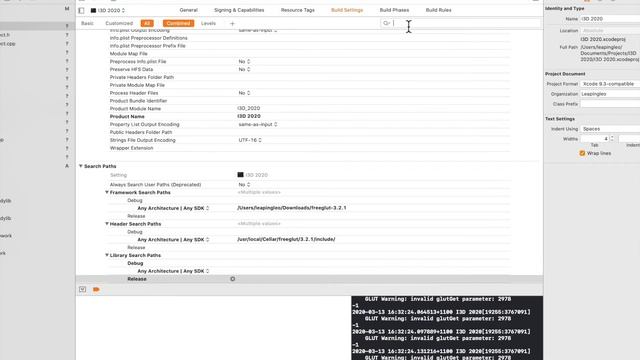The width and height of the screenshot is (640, 360).
Task: Switch to Resource Tags tab
Action: click(298, 10)
